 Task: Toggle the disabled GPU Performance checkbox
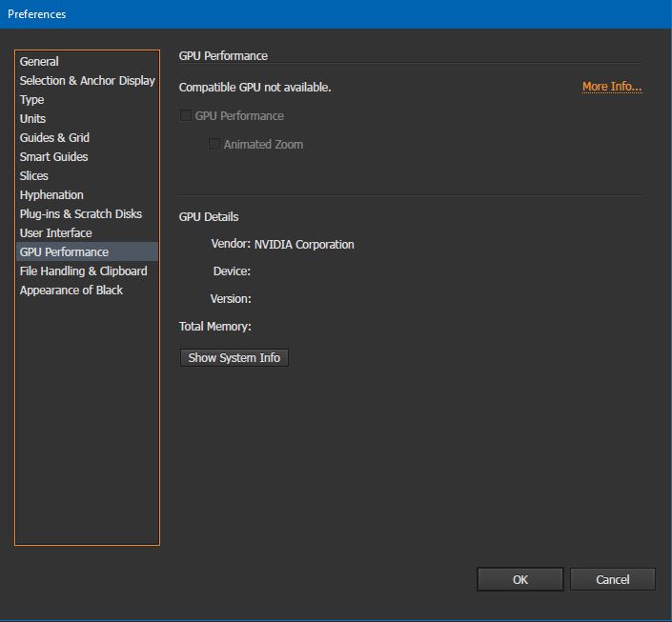(x=186, y=115)
